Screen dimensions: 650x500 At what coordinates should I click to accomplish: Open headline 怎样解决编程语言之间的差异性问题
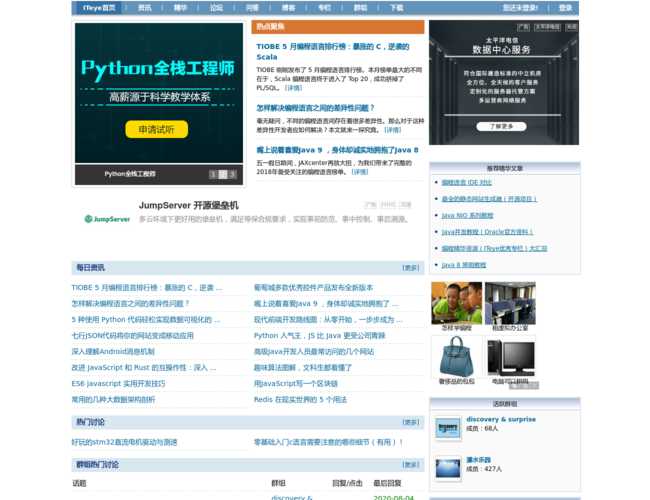point(315,108)
